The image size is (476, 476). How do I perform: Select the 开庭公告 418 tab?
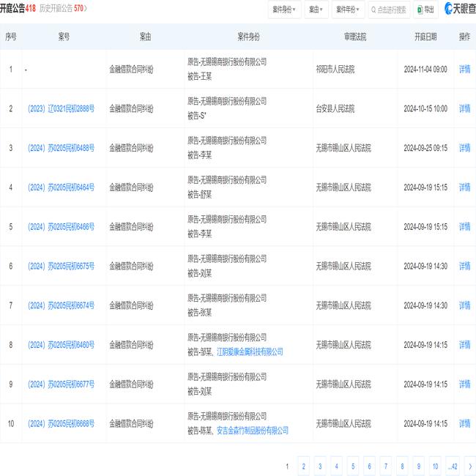point(18,9)
